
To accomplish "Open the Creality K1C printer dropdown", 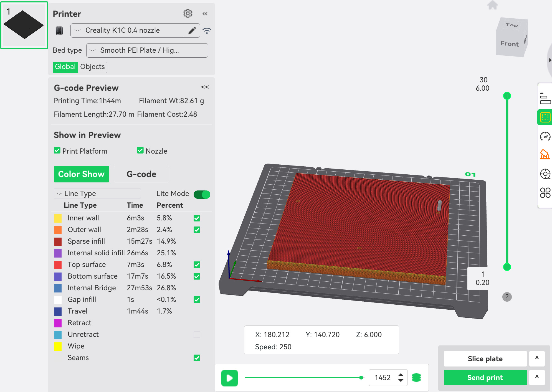I will click(127, 30).
